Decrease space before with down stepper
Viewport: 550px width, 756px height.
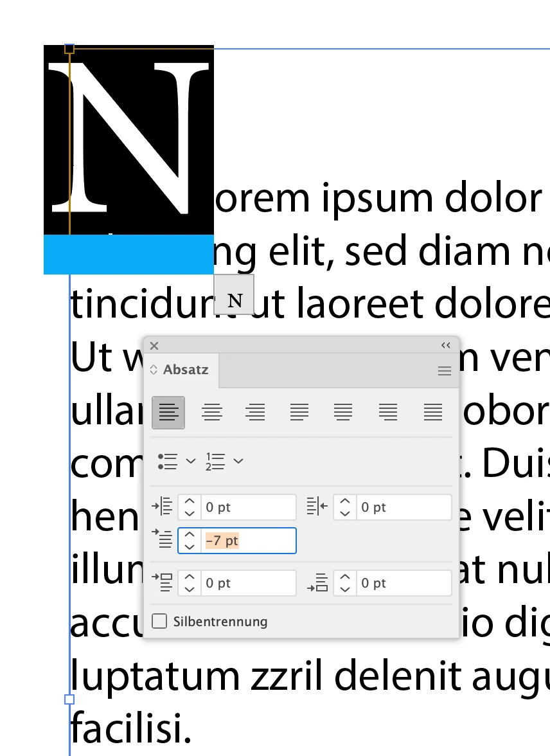(190, 589)
